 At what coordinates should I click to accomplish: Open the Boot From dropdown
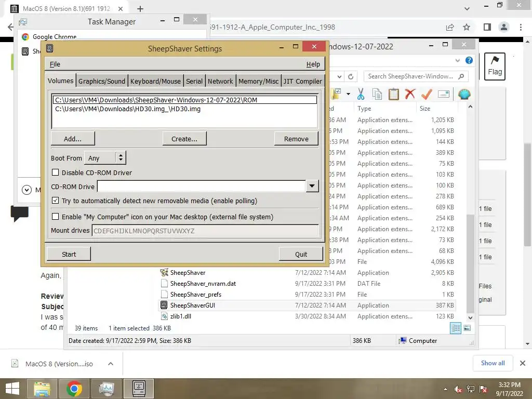[x=105, y=158]
